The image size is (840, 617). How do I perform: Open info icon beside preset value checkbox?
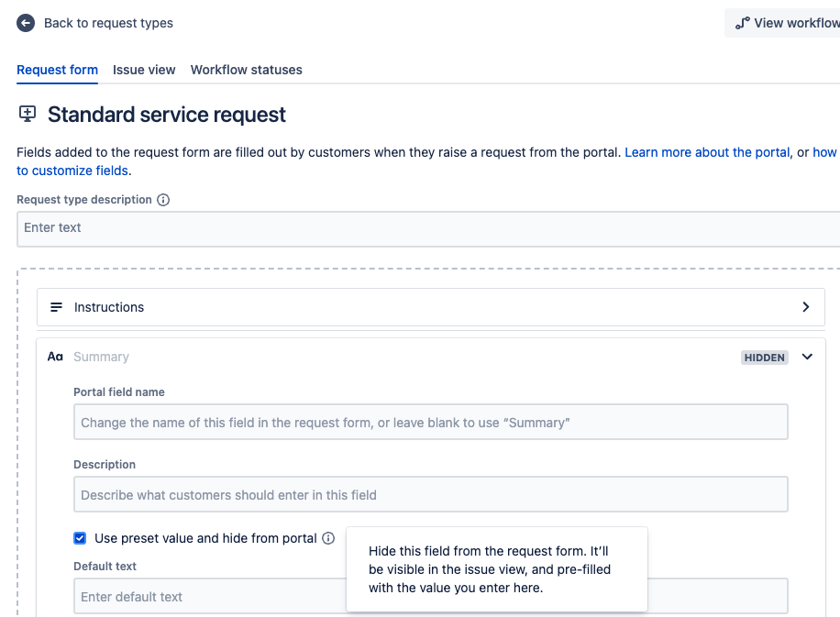[329, 538]
